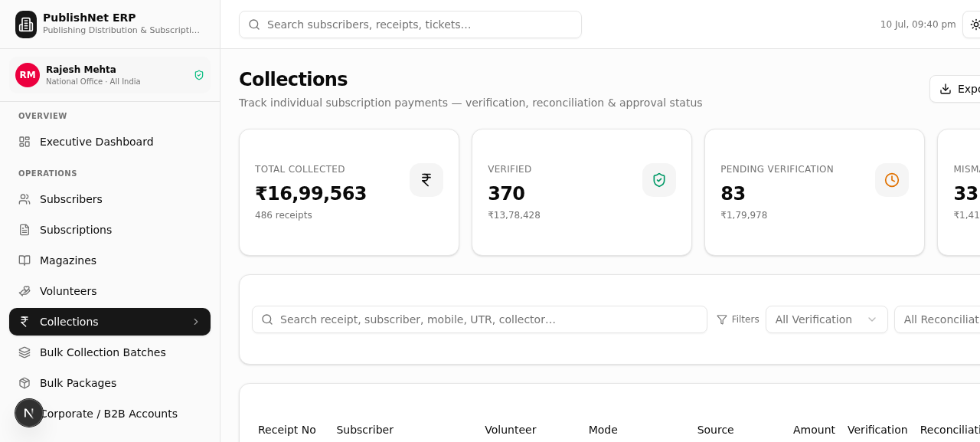The width and height of the screenshot is (980, 442).
Task: Click the Bulk Collection Batches layers icon
Action: click(24, 352)
